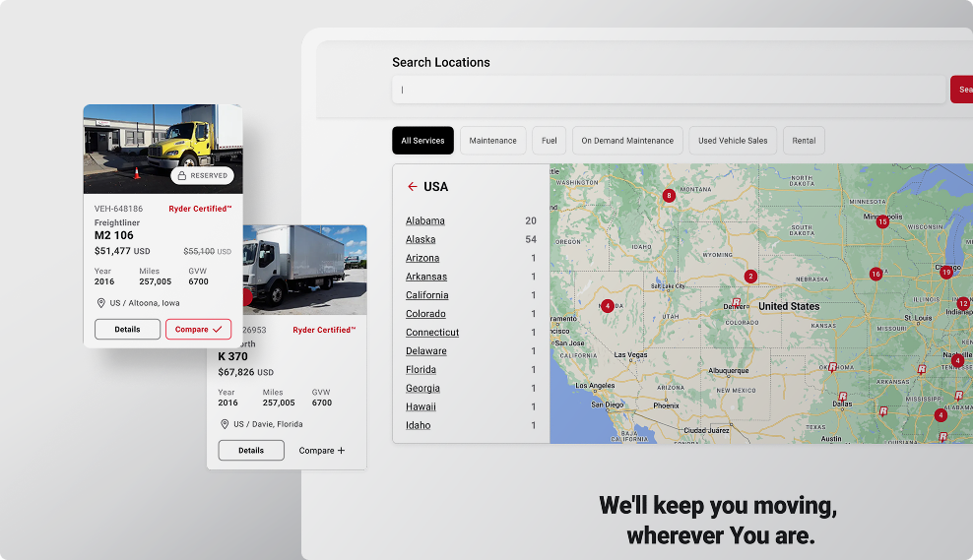The height and width of the screenshot is (560, 973).
Task: Open the Connecticut locations link
Action: [x=432, y=333]
